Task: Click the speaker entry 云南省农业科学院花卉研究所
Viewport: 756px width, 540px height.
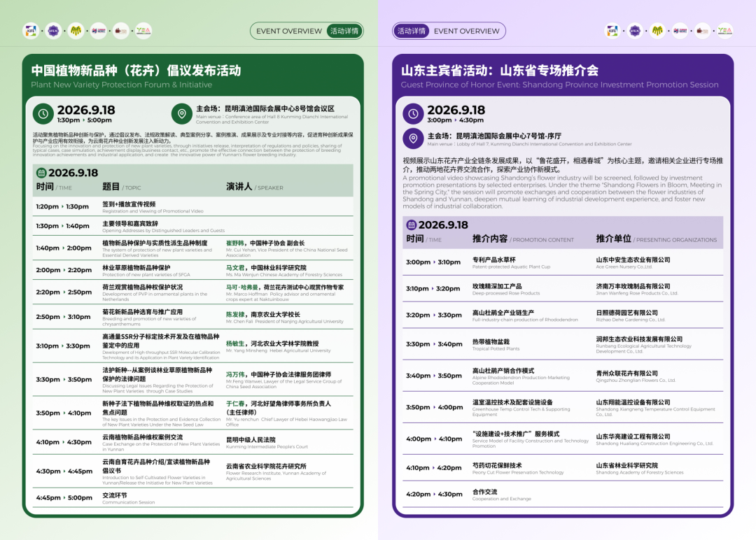Action: pos(266,467)
